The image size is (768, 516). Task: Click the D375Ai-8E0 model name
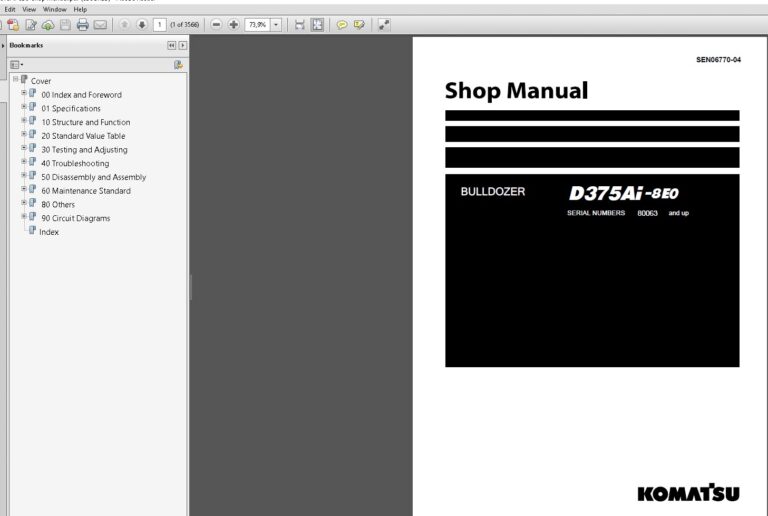[624, 193]
